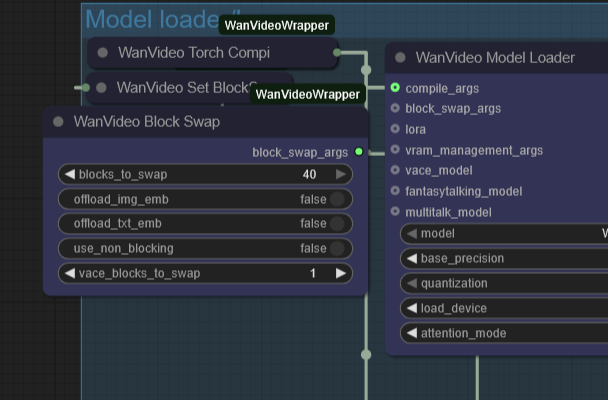Click the block_swap_args output connector dot
This screenshot has width=608, height=400.
[x=359, y=152]
